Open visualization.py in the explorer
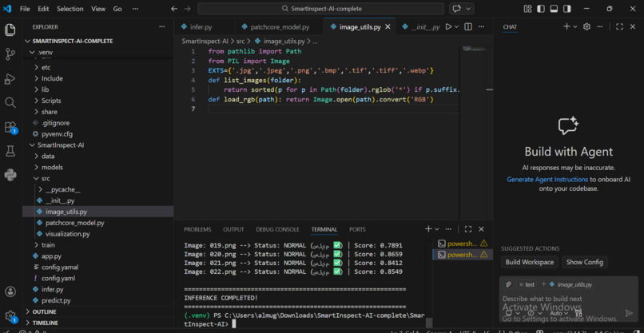The image size is (644, 333). coord(67,234)
